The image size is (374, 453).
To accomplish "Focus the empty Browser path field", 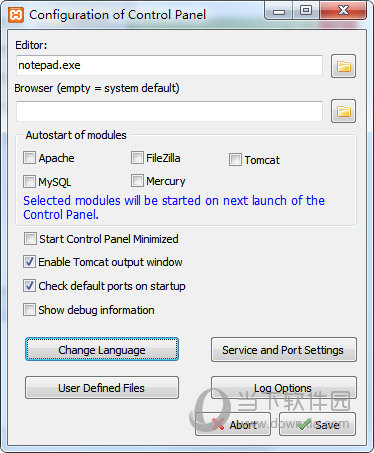I will point(169,111).
